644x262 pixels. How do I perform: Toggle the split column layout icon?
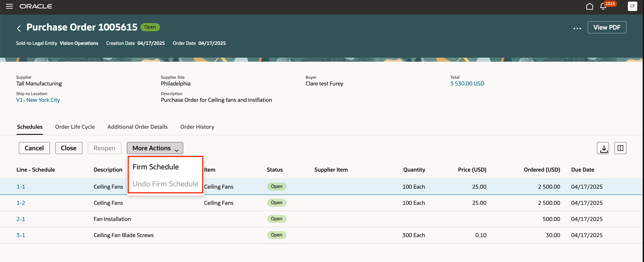coord(620,148)
